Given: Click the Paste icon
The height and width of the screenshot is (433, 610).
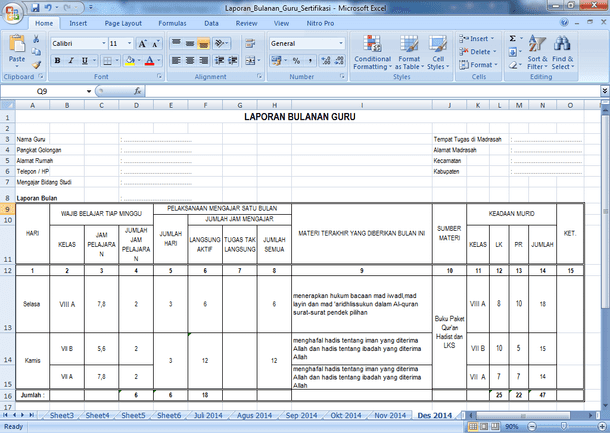Looking at the screenshot, I should [17, 44].
